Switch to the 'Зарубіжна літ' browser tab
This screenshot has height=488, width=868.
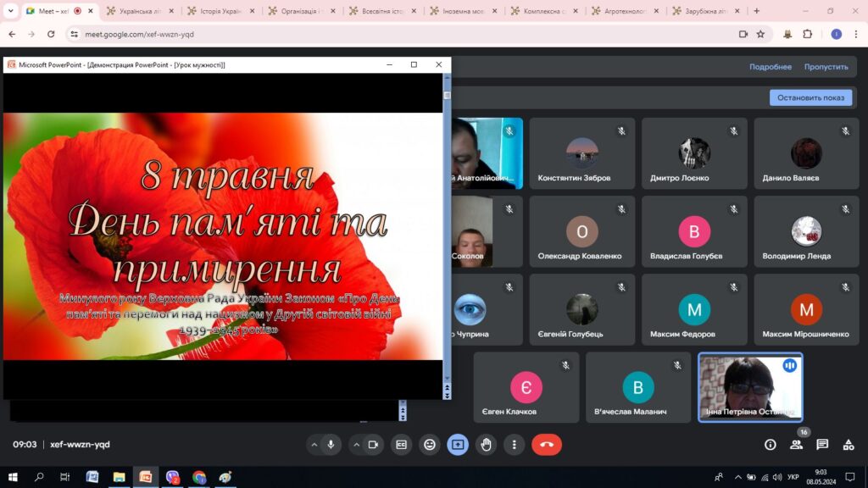(700, 11)
